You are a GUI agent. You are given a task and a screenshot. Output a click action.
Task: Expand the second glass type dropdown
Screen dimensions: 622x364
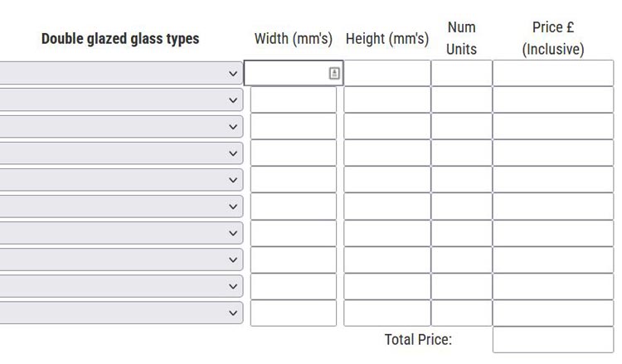coord(121,100)
